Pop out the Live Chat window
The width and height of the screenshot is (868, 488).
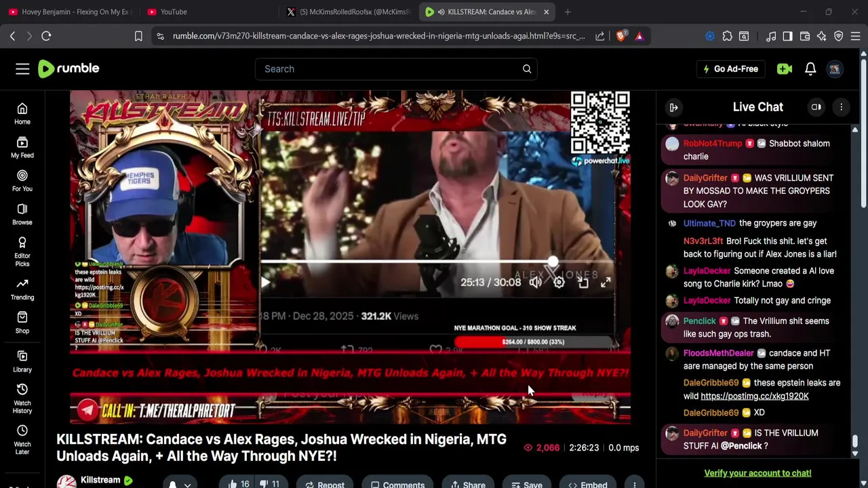(816, 107)
